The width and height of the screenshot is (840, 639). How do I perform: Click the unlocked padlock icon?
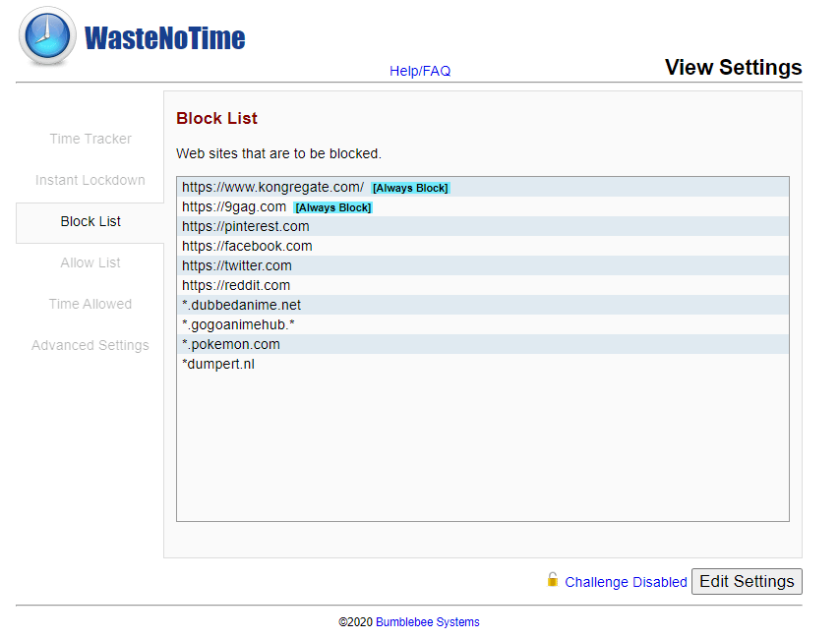click(553, 580)
